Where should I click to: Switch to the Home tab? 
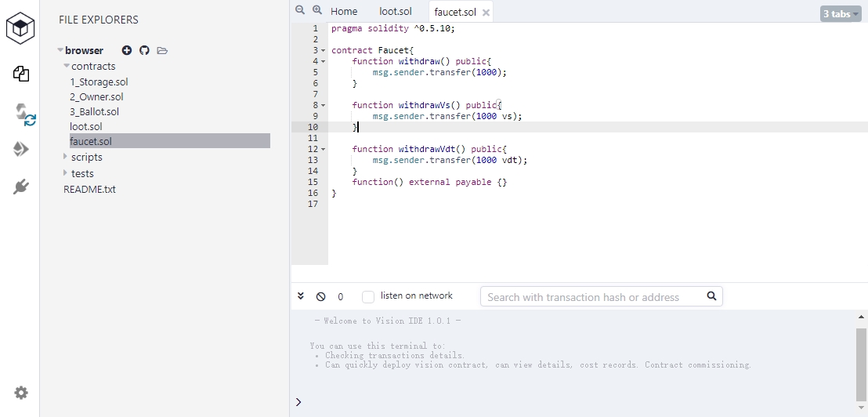tap(344, 12)
